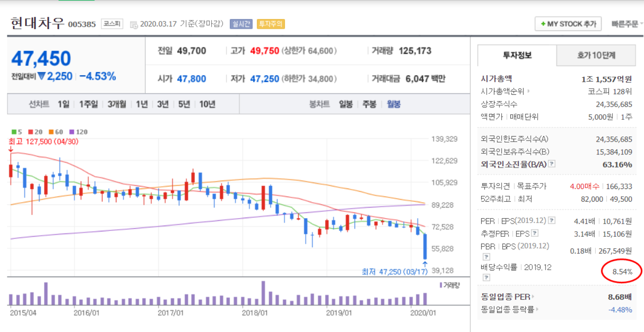Image resolution: width=644 pixels, height=332 pixels.
Task: Click the 봉차트 label
Action: coord(319,104)
